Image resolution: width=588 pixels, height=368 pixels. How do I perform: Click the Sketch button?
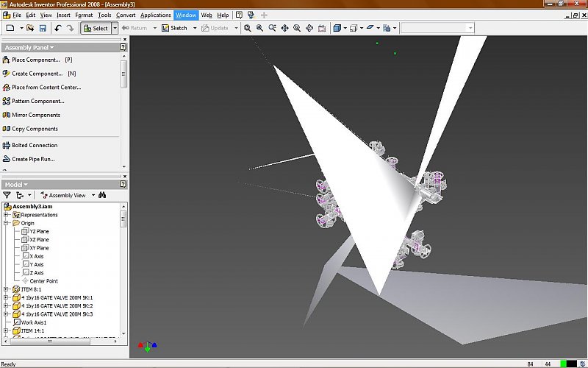click(x=174, y=28)
